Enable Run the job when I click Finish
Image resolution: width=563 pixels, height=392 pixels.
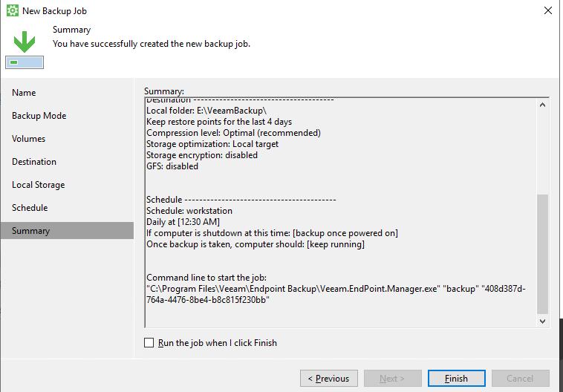point(149,343)
